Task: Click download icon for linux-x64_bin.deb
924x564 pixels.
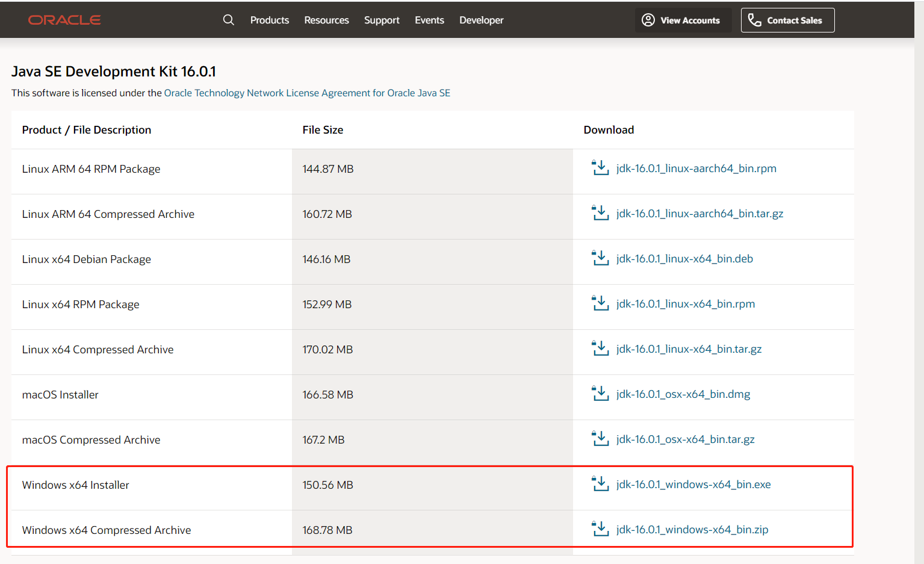Action: (600, 258)
